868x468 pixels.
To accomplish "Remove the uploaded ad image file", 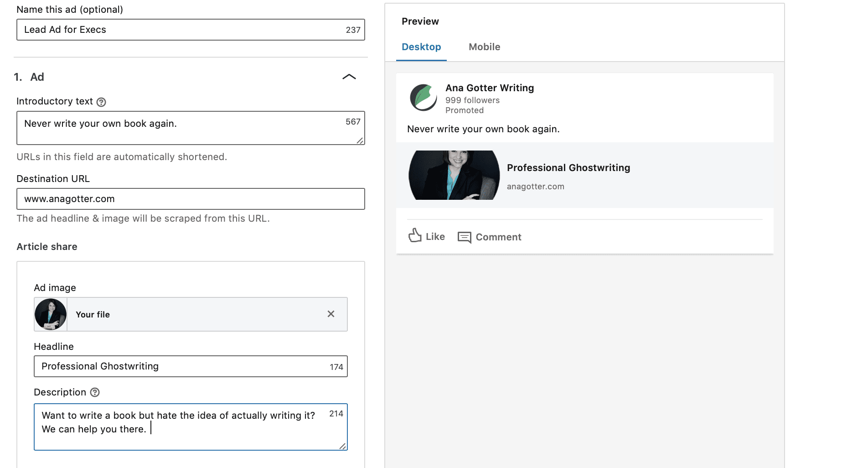I will click(x=331, y=314).
